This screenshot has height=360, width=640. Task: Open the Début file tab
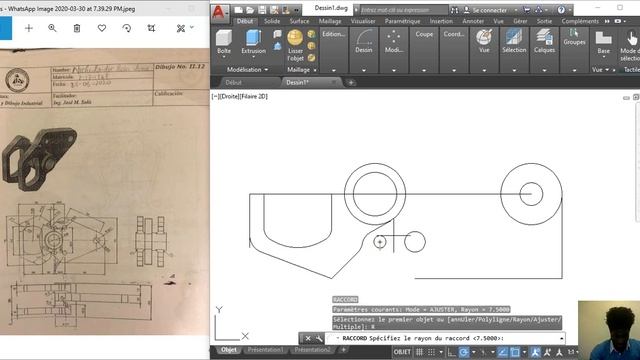pyautogui.click(x=234, y=82)
